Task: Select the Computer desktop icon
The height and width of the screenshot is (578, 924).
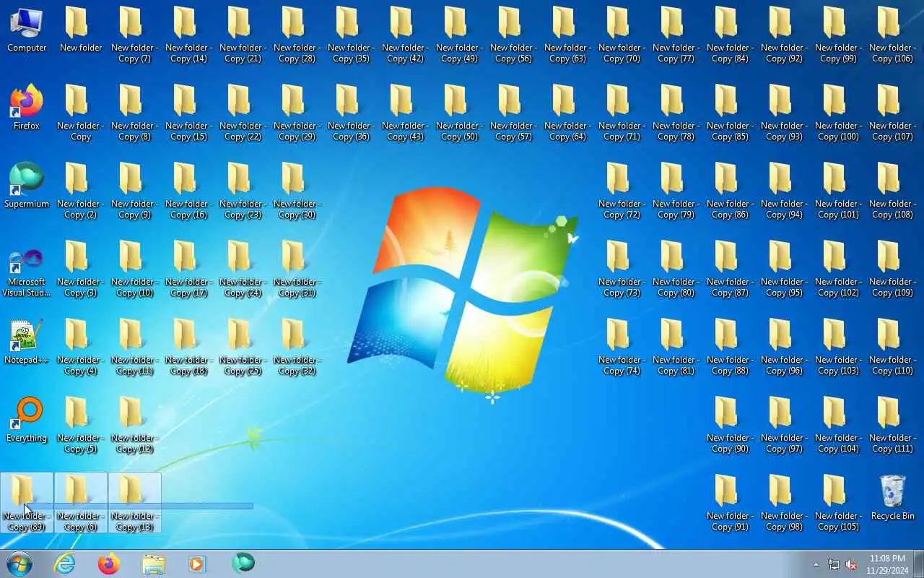Action: coord(27,30)
